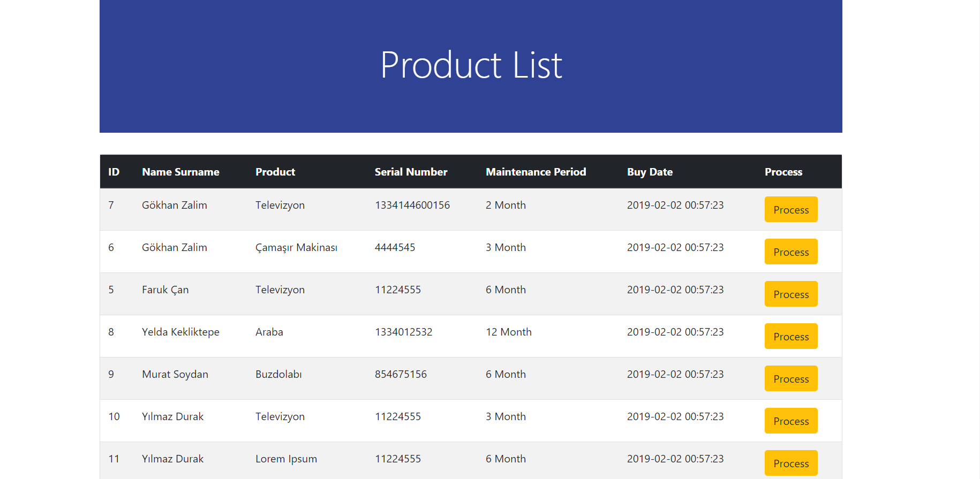Click the 2 Month maintenance period
Viewport: 980px width, 479px height.
click(506, 205)
